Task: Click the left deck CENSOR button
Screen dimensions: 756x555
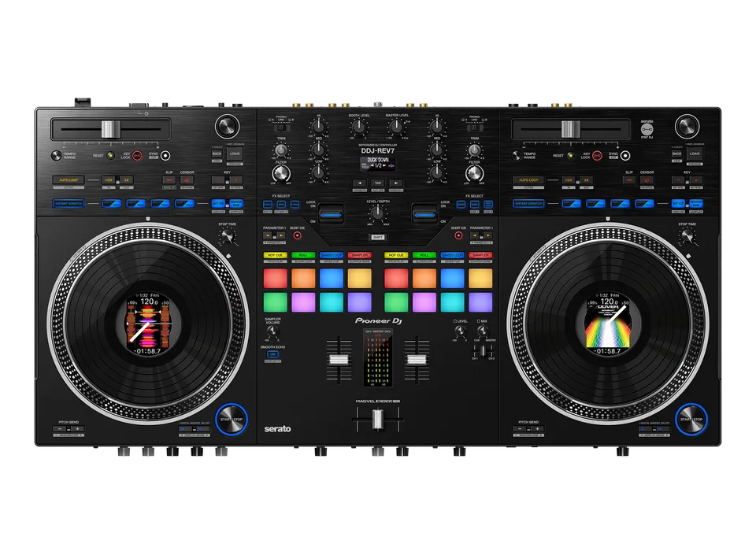Action: click(x=187, y=180)
